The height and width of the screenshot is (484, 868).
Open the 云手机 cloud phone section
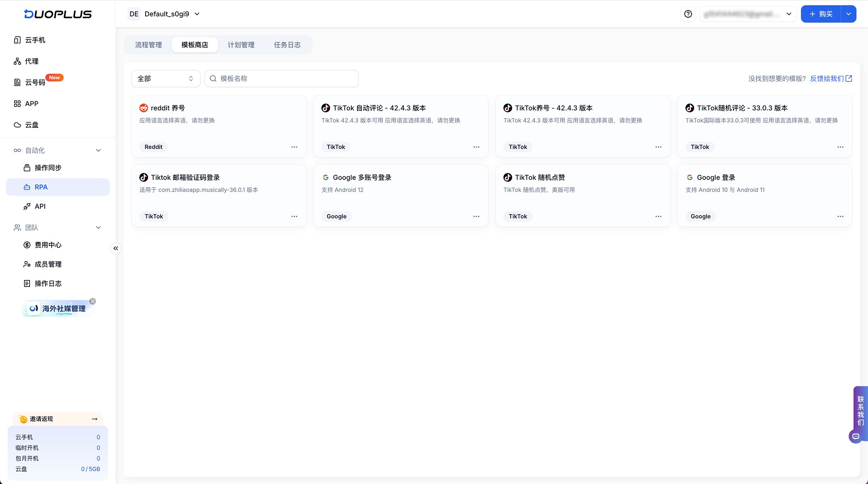(x=58, y=40)
